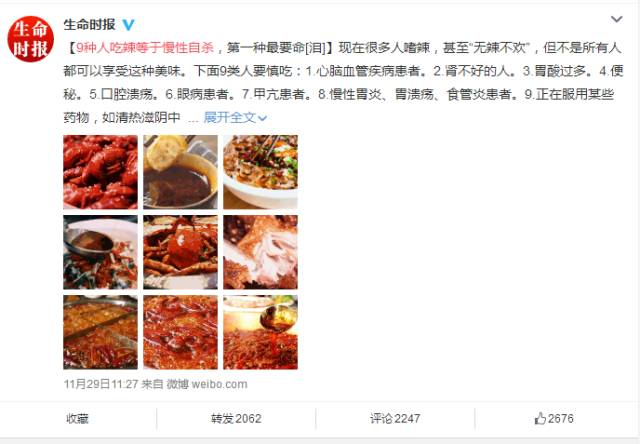The width and height of the screenshot is (640, 444).
Task: Click 收藏 to favorite the post
Action: (x=77, y=419)
